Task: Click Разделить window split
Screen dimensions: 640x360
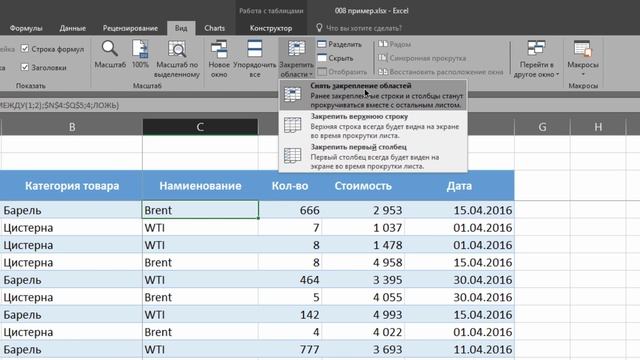Action: coord(340,44)
